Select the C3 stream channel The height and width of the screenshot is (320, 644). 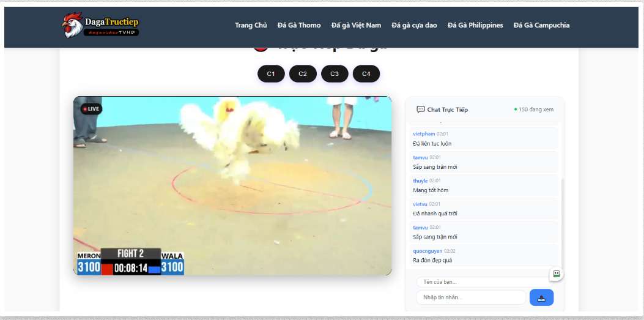pos(335,74)
